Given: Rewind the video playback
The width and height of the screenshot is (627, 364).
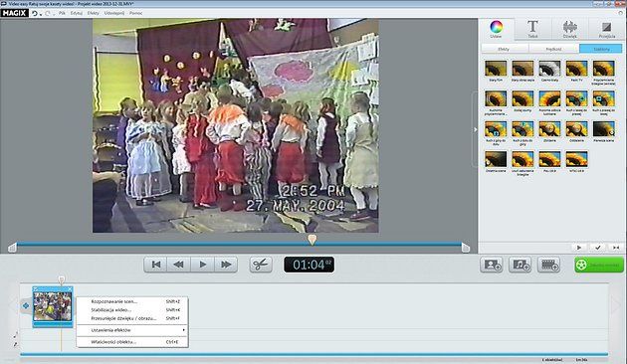Looking at the screenshot, I should 179,265.
